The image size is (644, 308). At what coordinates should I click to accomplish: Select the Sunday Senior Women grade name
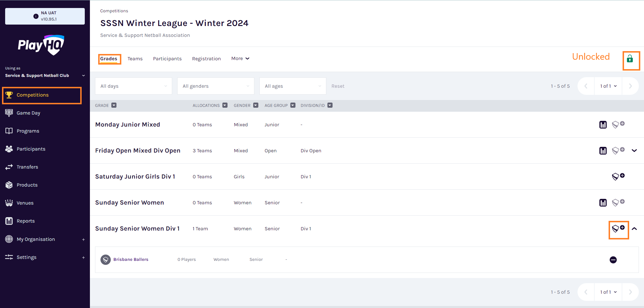[130, 203]
